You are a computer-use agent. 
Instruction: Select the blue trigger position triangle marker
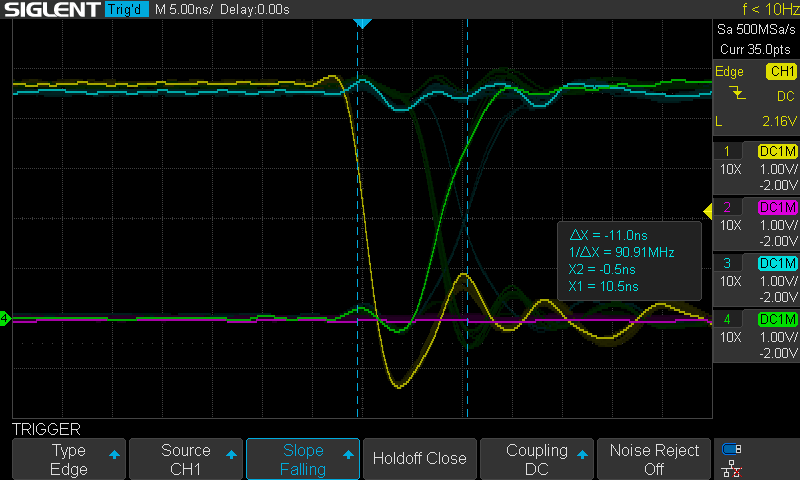363,23
